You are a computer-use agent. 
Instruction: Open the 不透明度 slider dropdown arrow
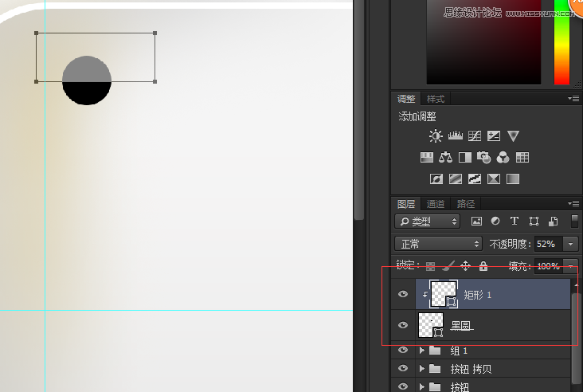tap(571, 244)
